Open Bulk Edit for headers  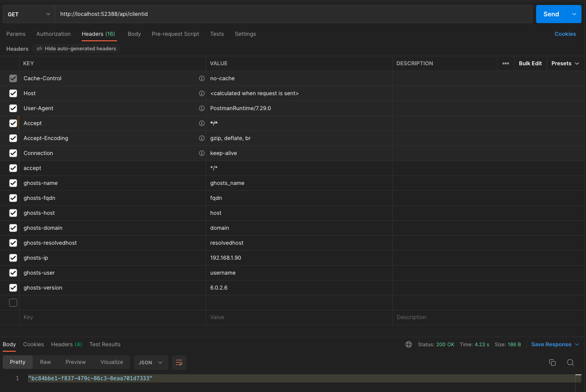click(530, 63)
